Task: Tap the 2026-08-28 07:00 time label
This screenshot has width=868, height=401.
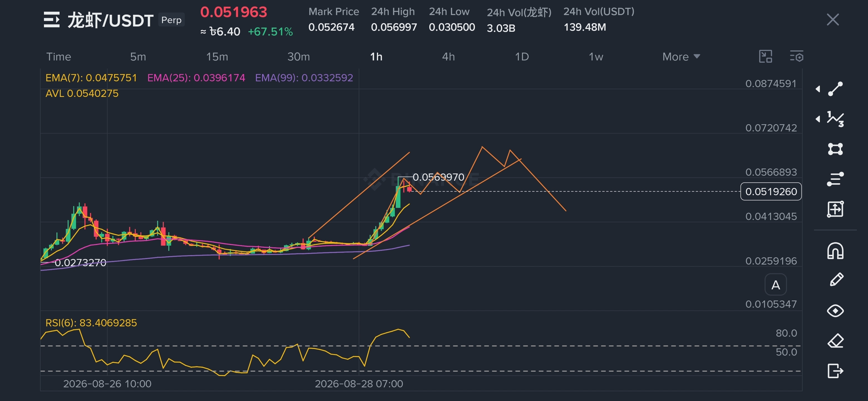Action: 359,384
